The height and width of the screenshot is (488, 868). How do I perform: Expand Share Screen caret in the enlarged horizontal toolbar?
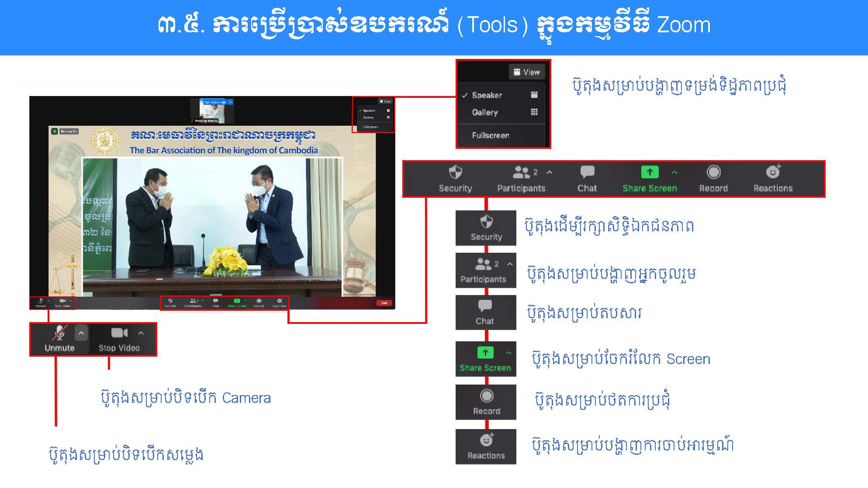[x=674, y=172]
